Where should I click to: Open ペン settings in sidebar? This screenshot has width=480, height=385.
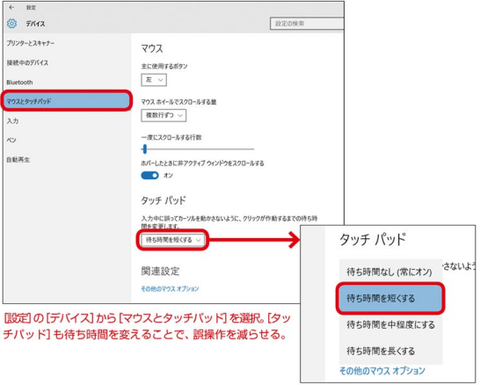tap(11, 140)
